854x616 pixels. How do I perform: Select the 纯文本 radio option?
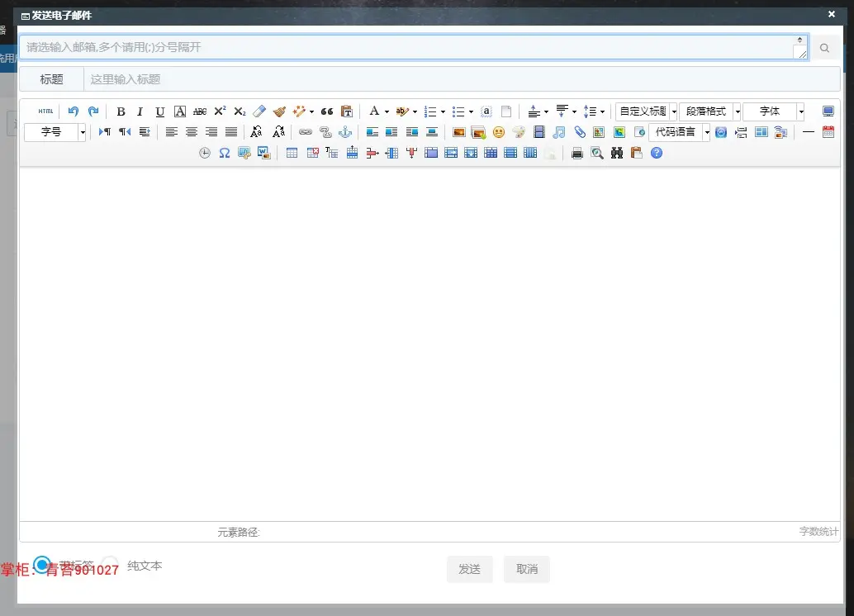point(110,565)
